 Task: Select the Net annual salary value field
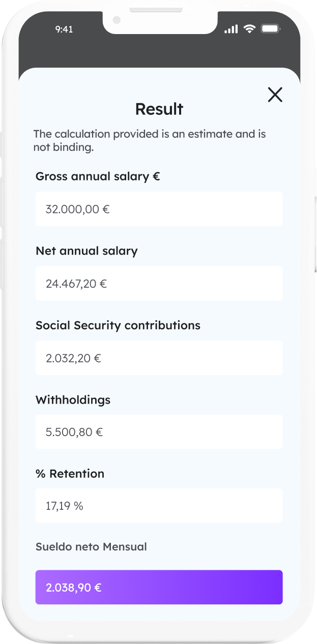tap(159, 283)
